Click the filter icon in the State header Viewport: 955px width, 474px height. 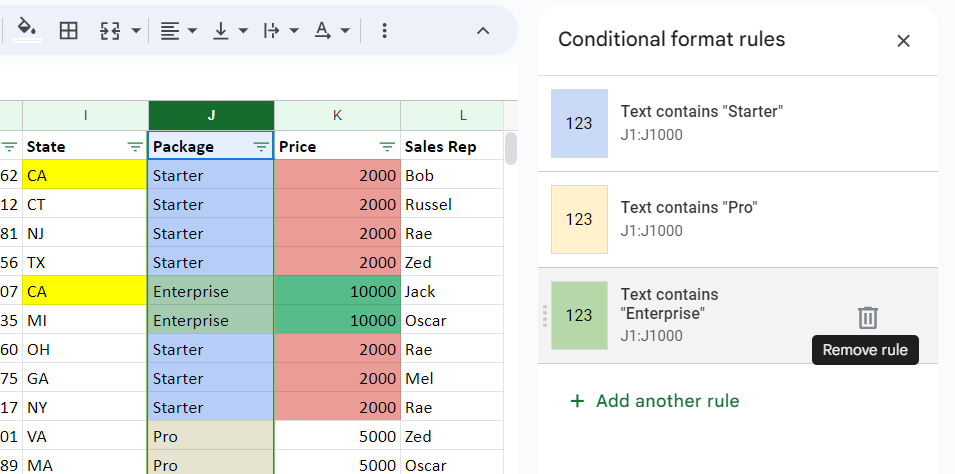(x=135, y=147)
